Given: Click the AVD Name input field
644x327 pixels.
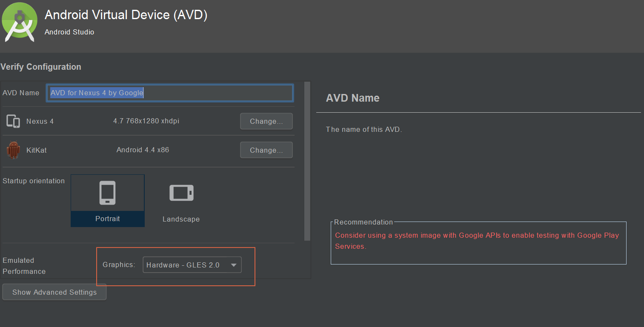Looking at the screenshot, I should (x=169, y=93).
